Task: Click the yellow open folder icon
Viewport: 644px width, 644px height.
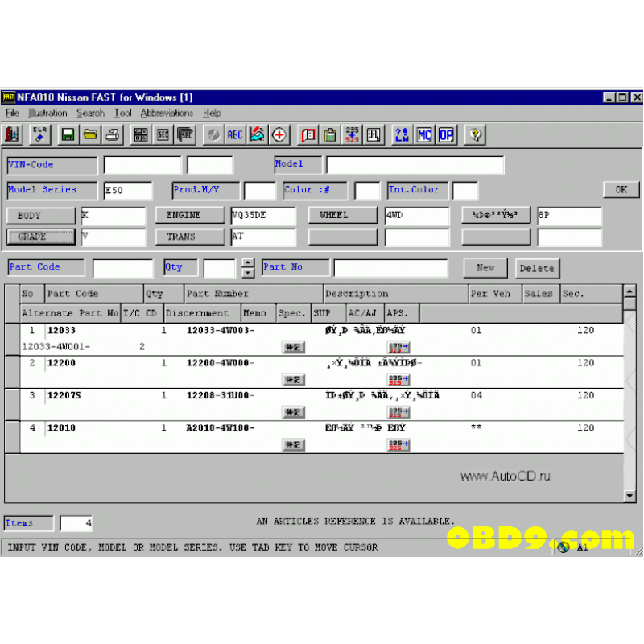Action: pyautogui.click(x=90, y=134)
